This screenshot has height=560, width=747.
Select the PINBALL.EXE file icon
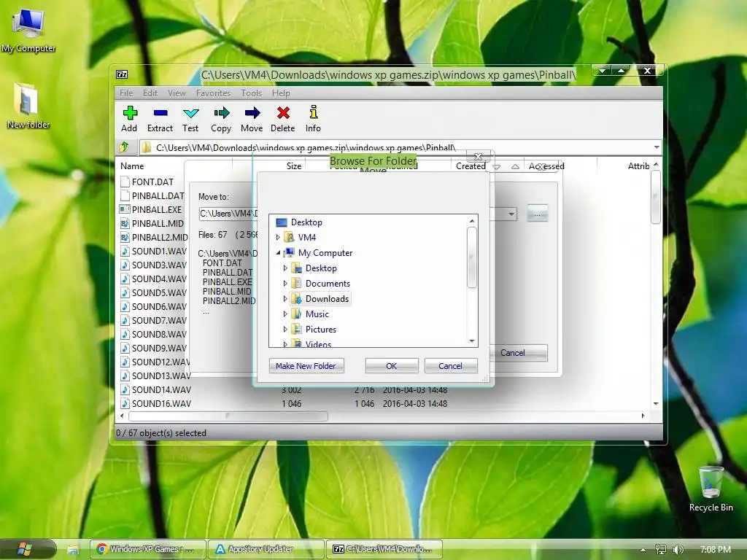(x=125, y=209)
